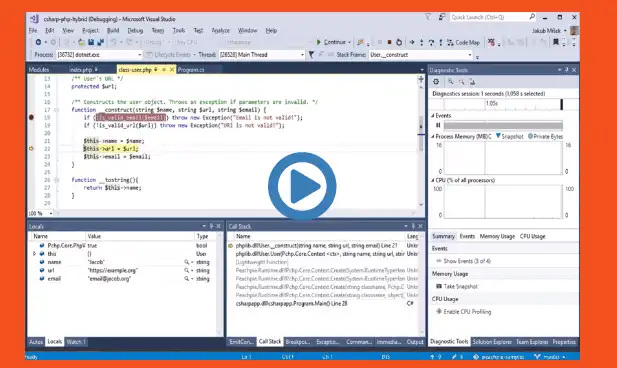
Task: Click the Show Next Statement arrow icon
Action: coord(412,42)
